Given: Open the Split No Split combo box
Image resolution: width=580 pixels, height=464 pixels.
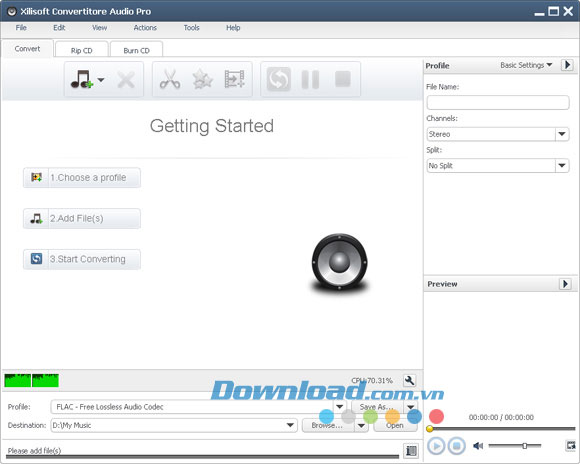Looking at the screenshot, I should click(x=498, y=165).
